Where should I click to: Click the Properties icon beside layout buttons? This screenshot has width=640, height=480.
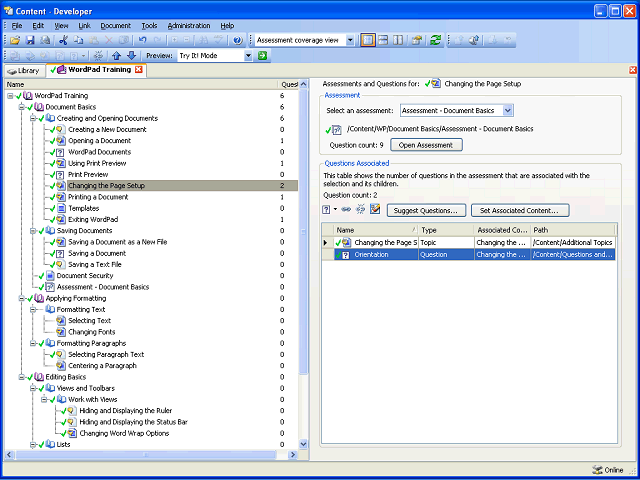coord(416,40)
